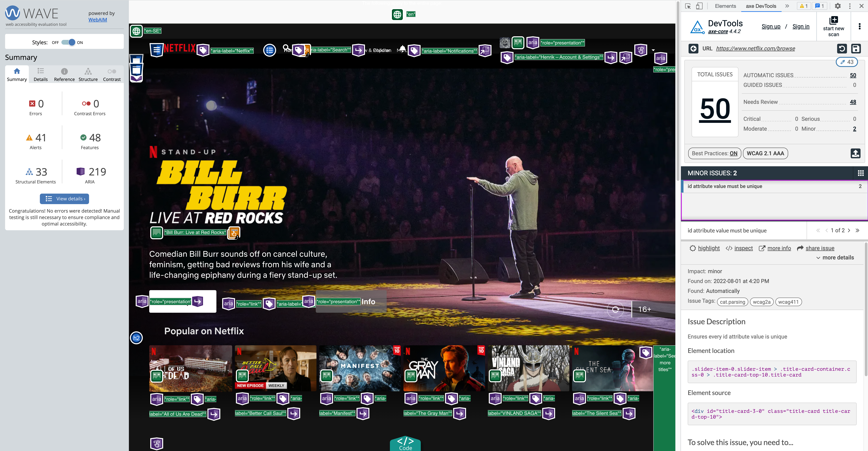Click the Info button on Netflix banner
The image size is (868, 451).
coord(351,302)
